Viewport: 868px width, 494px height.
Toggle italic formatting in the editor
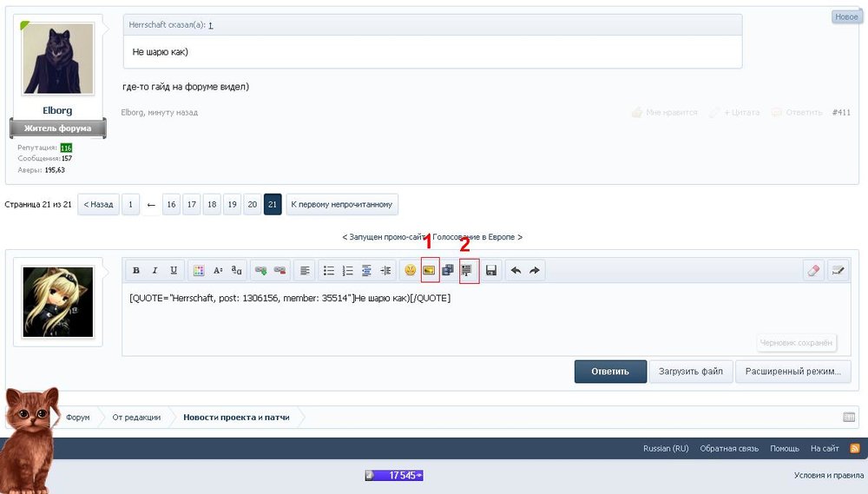click(x=155, y=271)
